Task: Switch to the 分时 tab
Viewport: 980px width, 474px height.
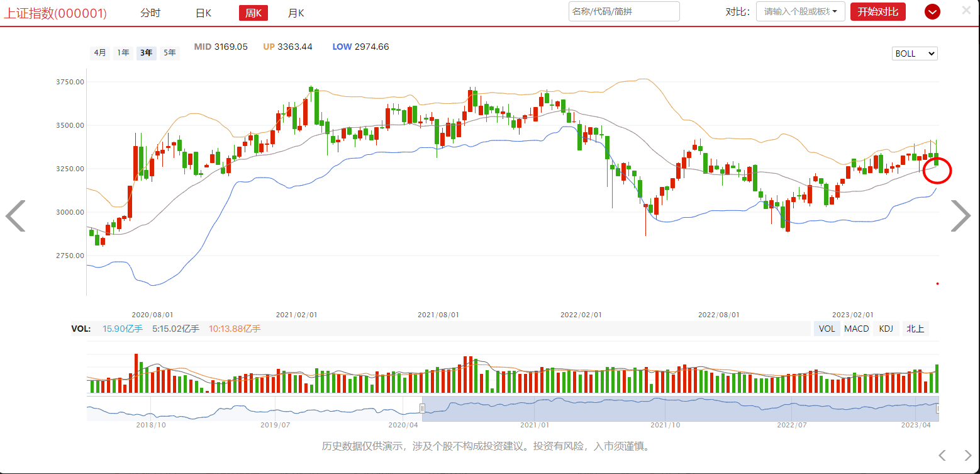Action: coord(150,13)
